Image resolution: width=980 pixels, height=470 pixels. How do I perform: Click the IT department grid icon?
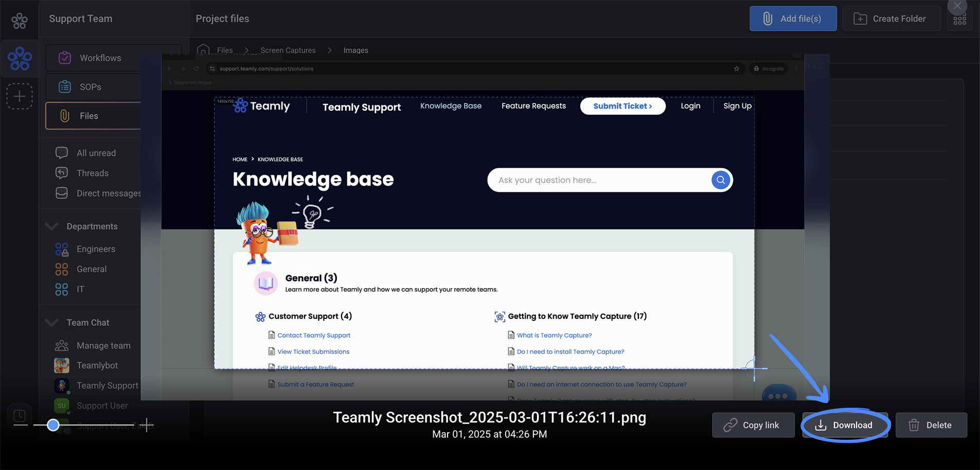[62, 289]
